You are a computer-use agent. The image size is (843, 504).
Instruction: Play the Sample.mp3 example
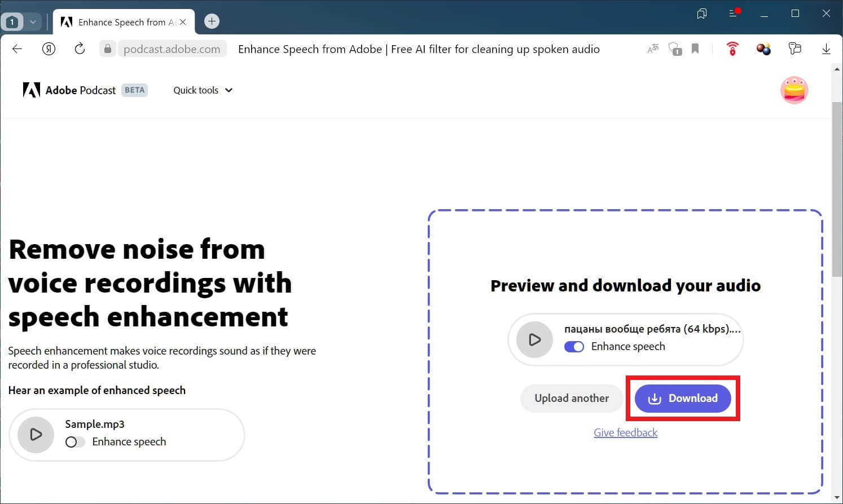click(x=36, y=434)
